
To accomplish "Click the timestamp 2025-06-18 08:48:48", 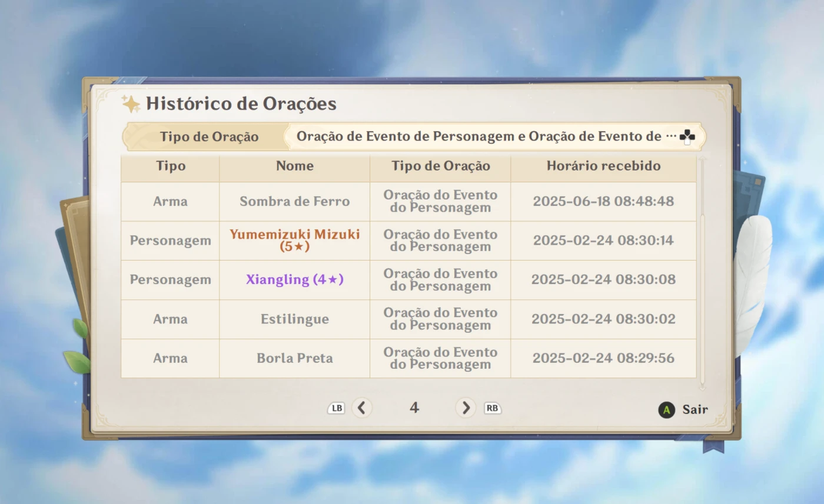I will (603, 201).
